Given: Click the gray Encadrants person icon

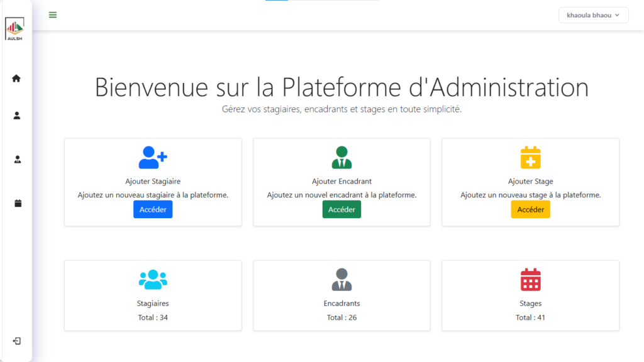Looking at the screenshot, I should [x=341, y=280].
